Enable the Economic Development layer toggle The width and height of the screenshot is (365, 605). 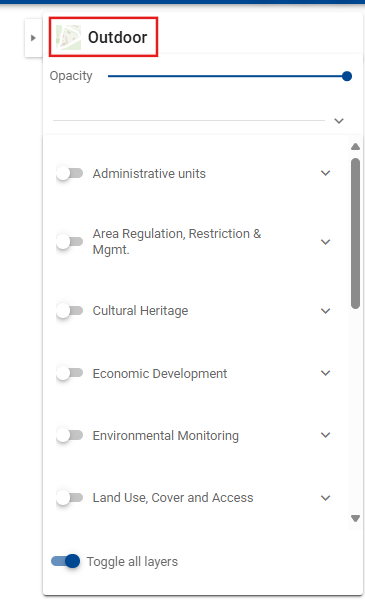[x=69, y=373]
